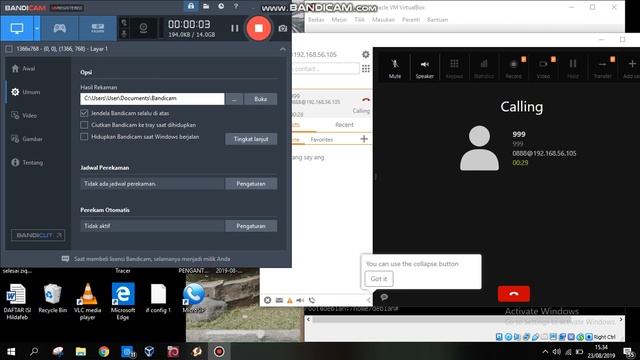This screenshot has height=360, width=640.
Task: Open Pengaturan for Jadwal Perekaman
Action: pyautogui.click(x=251, y=184)
